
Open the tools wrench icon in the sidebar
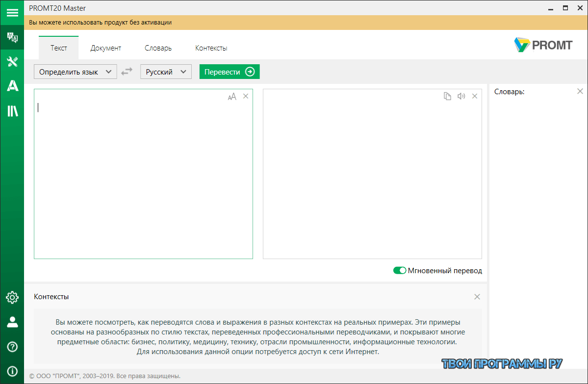tap(12, 61)
